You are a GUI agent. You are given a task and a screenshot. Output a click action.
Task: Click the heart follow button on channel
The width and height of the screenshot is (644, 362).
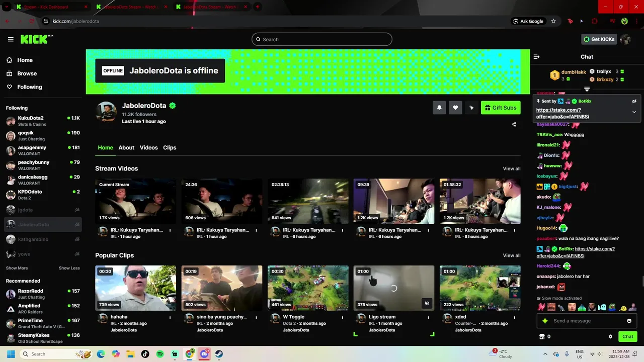click(455, 108)
